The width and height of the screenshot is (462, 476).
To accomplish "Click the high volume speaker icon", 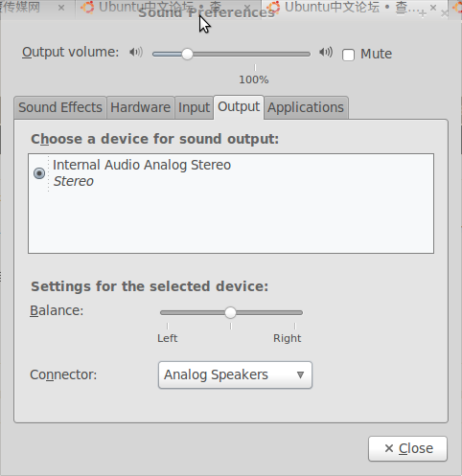I will (326, 52).
